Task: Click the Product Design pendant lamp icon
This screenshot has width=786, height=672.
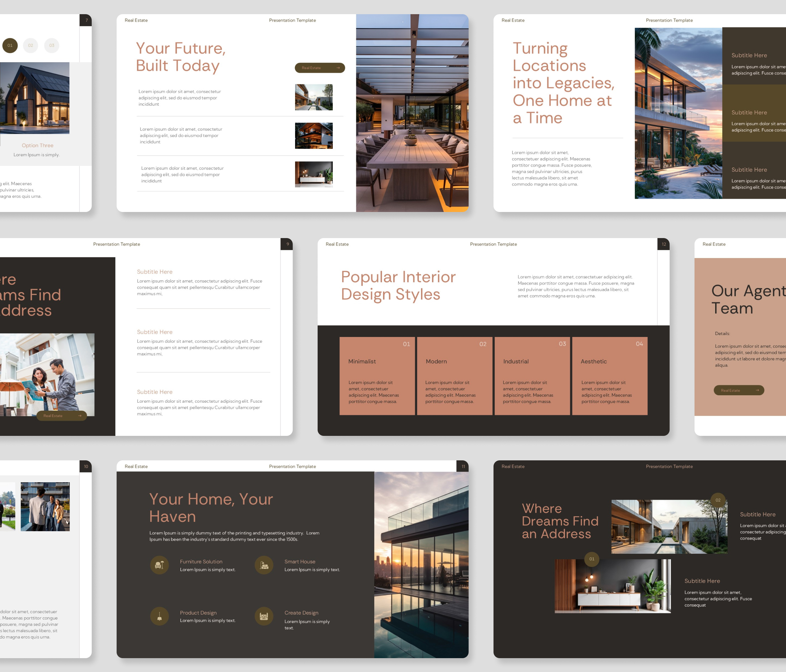Action: pyautogui.click(x=159, y=616)
